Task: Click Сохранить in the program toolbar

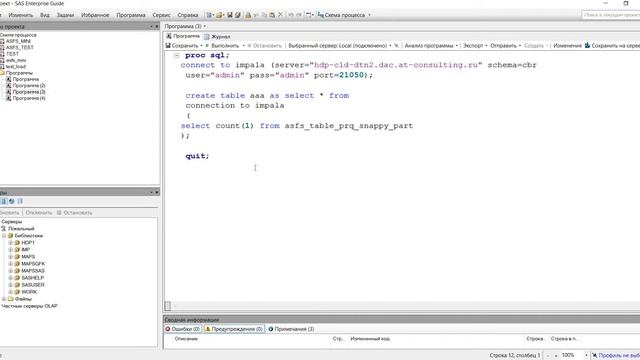Action: coord(182,46)
